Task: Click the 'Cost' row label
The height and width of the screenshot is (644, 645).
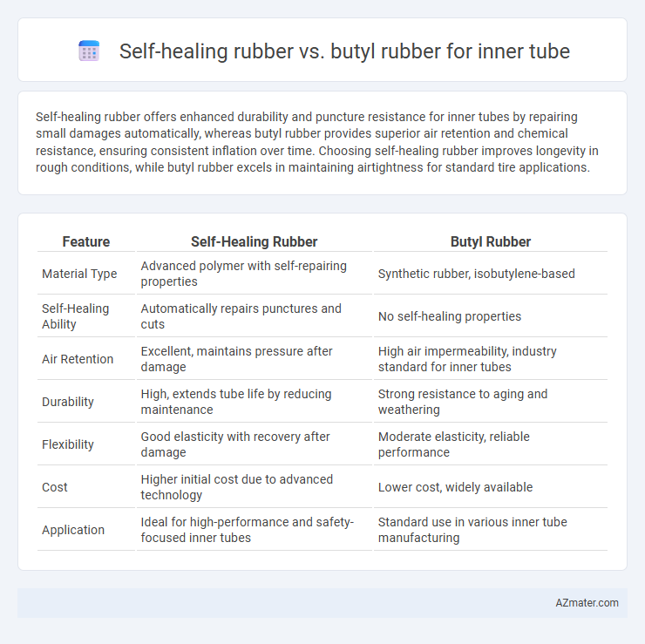Action: click(x=54, y=487)
